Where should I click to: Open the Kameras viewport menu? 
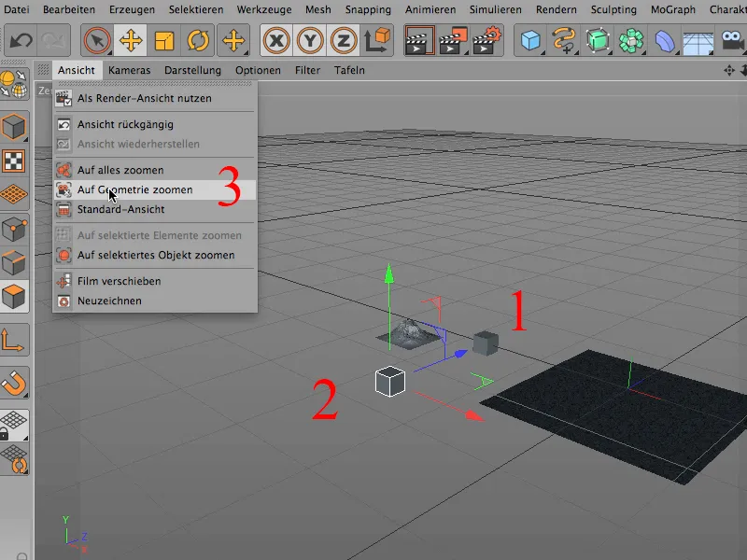pyautogui.click(x=129, y=70)
